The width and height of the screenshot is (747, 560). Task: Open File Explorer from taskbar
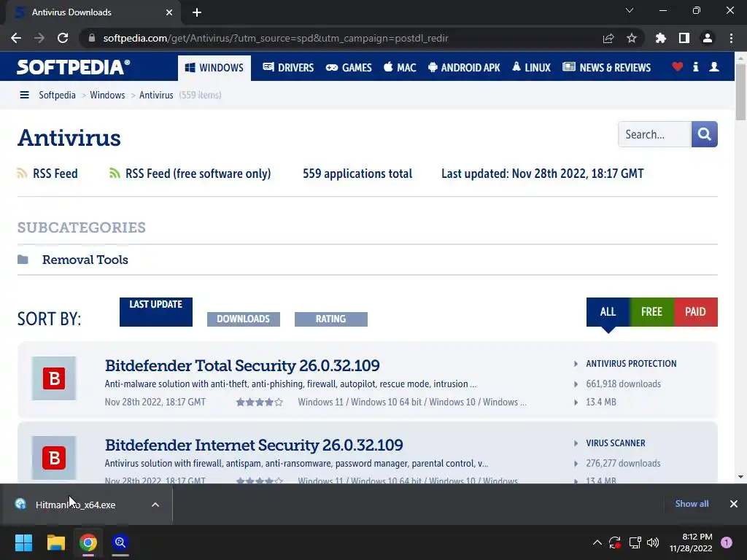pos(55,542)
